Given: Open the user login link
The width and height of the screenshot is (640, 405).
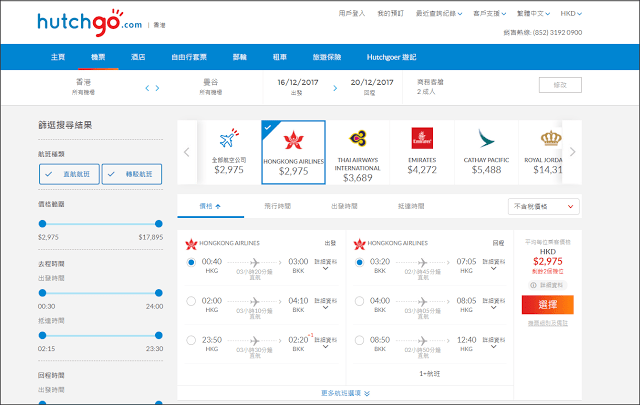Looking at the screenshot, I should tap(351, 13).
